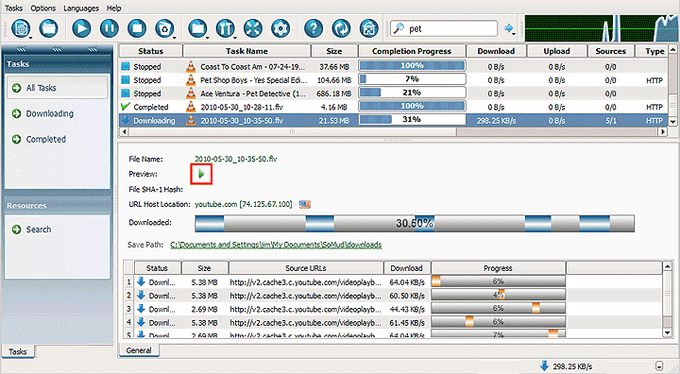The image size is (680, 374).
Task: Sort by the Completion Progress column header
Action: (412, 51)
